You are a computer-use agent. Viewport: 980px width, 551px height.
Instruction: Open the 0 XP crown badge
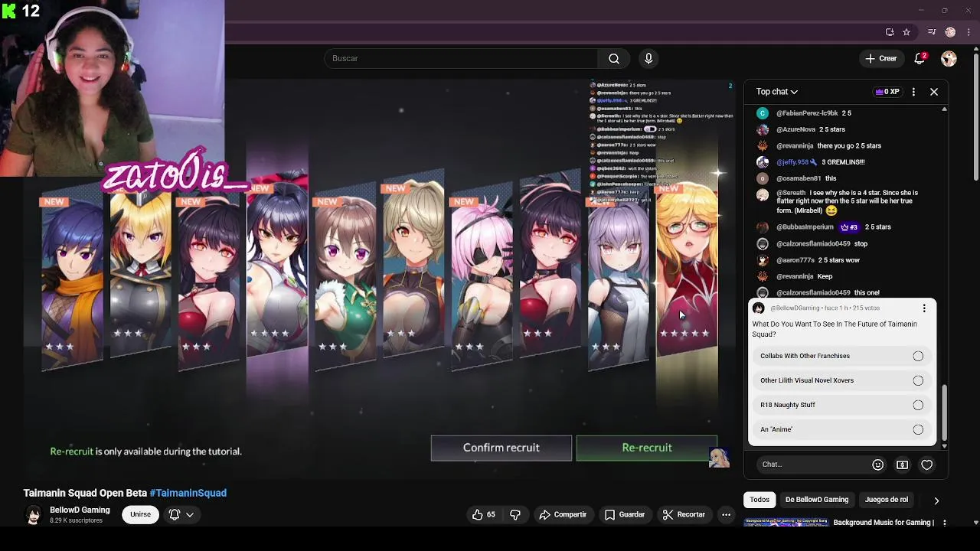pos(887,92)
